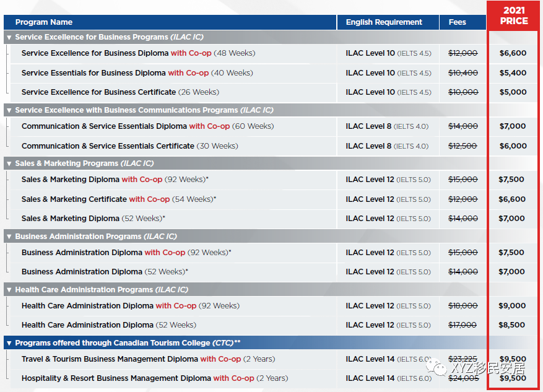This screenshot has height=392, width=543.
Task: Collapse Service Excellence with Business Communications section
Action: click(9, 110)
